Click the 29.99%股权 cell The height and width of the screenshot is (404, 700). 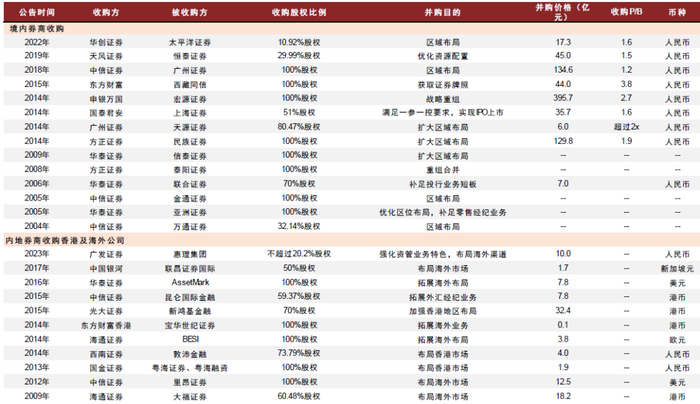pyautogui.click(x=299, y=56)
